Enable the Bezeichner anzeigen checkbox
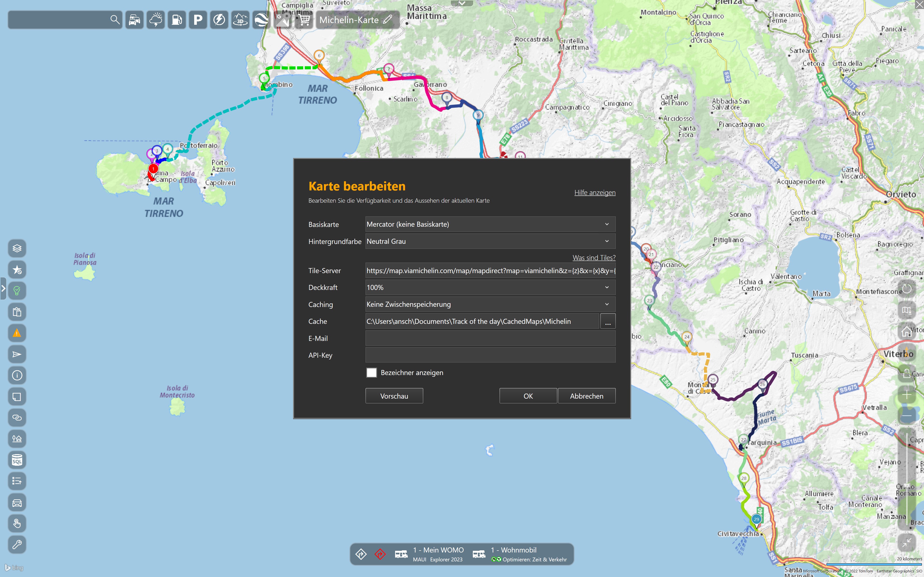924x577 pixels. pos(372,372)
